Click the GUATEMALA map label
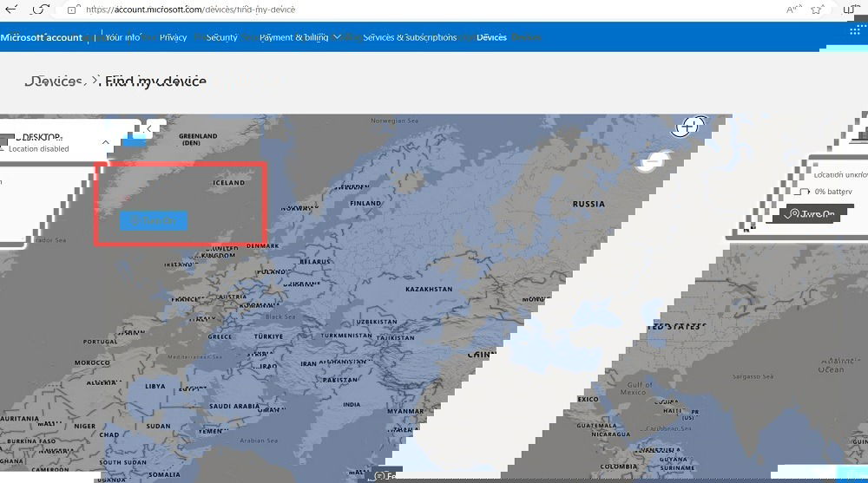 click(596, 426)
